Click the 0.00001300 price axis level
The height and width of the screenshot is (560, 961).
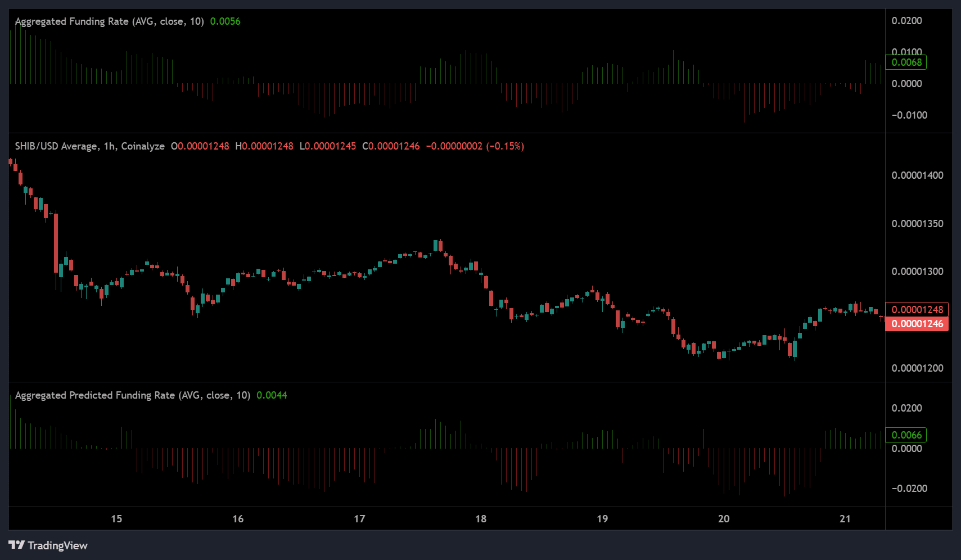(x=917, y=272)
